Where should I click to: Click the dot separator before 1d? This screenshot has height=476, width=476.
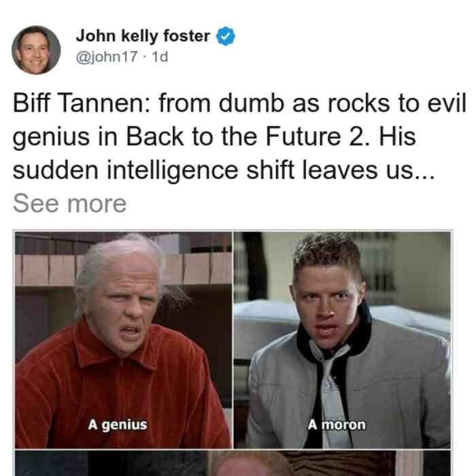pos(145,57)
